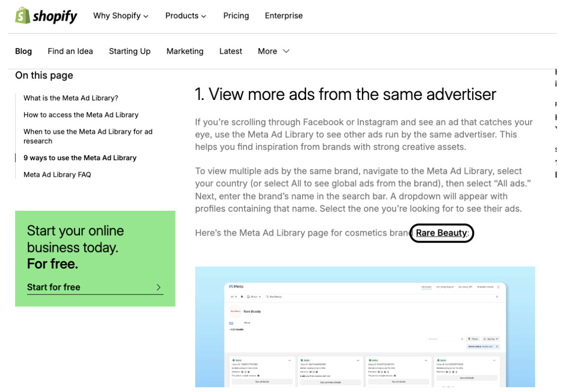This screenshot has height=392, width=561.
Task: Select the Starting Up tab
Action: pyautogui.click(x=129, y=51)
